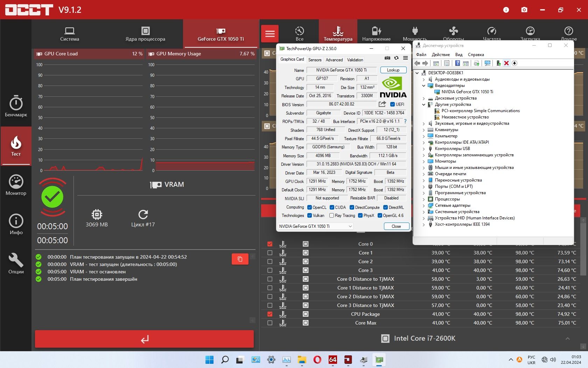Switch to the Sensors tab in GPU-Z

[315, 60]
